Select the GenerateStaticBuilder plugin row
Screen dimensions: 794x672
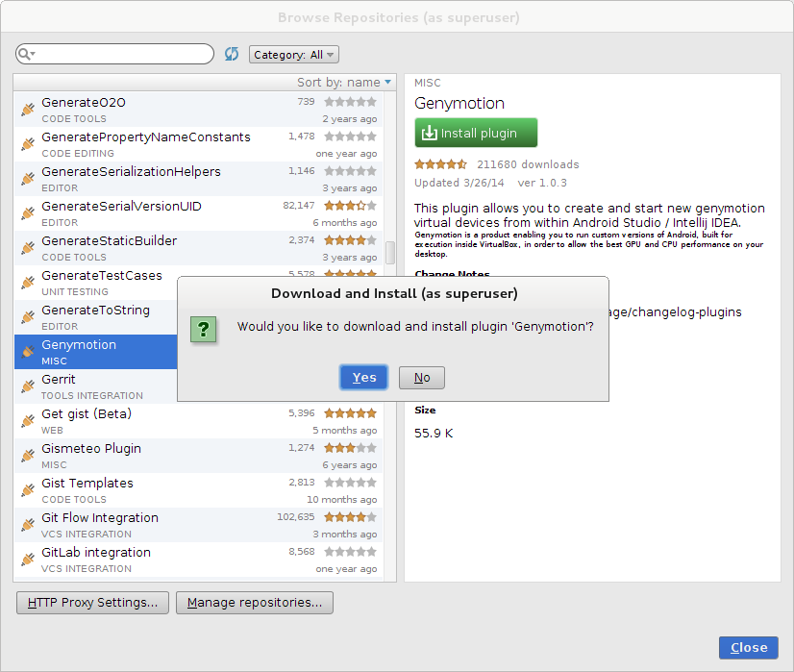pyautogui.click(x=198, y=248)
